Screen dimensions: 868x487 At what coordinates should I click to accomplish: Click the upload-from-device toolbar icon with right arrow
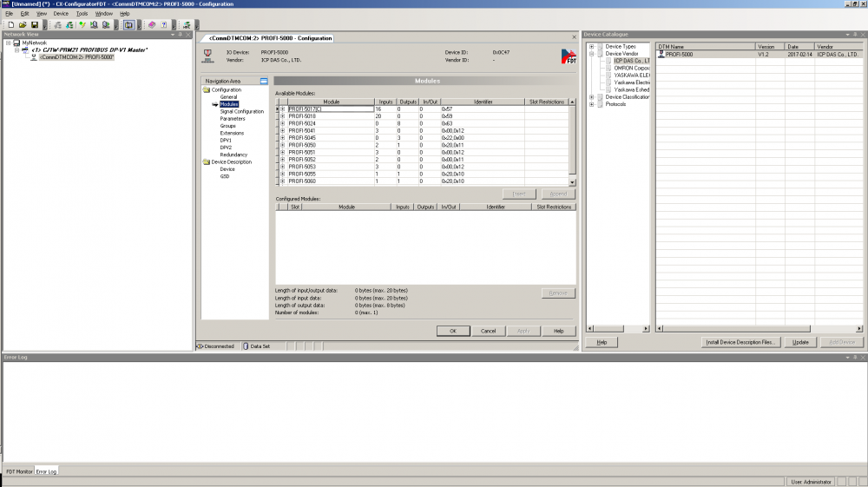point(106,25)
